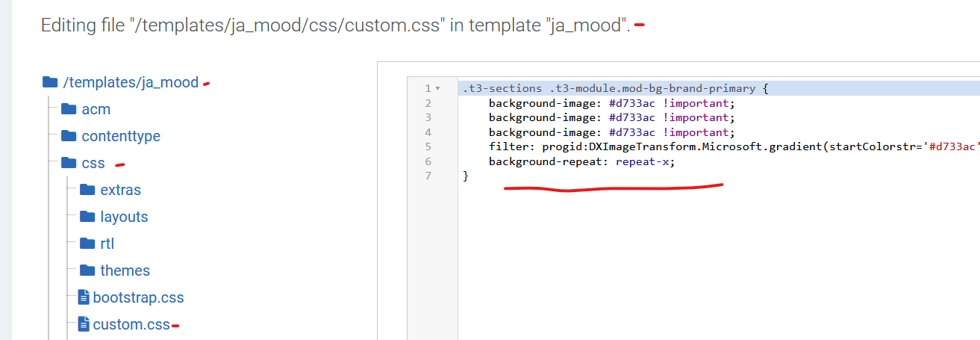Click the themes folder icon
Screen dimensions: 980x340
87,271
